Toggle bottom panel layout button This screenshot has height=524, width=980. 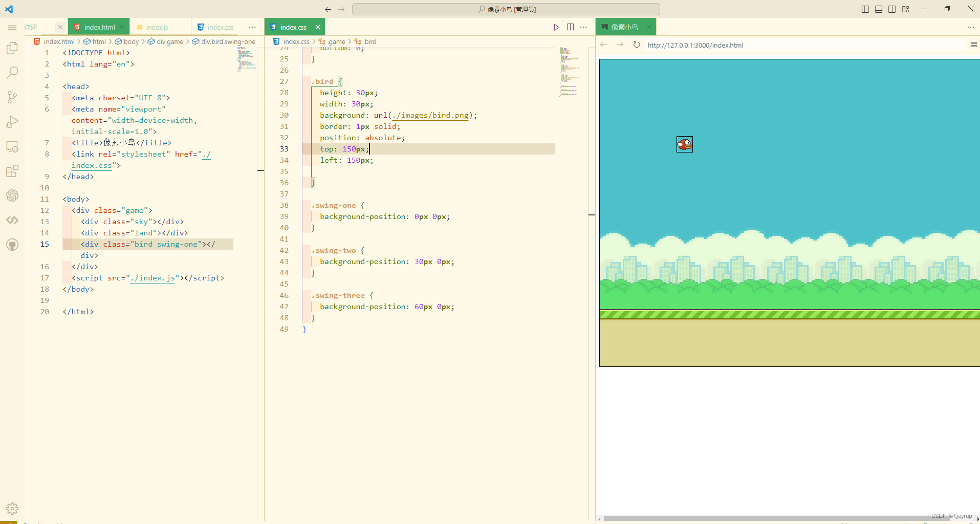(x=879, y=9)
